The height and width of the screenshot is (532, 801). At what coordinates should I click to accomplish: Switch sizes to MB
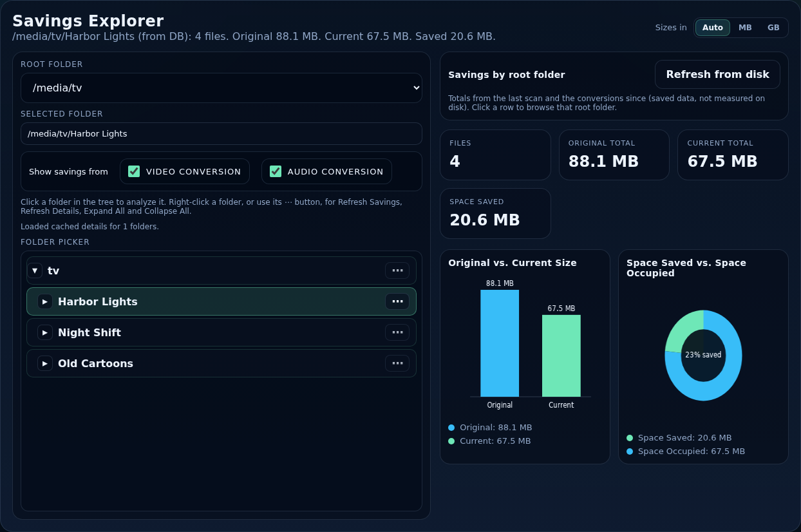tap(745, 28)
